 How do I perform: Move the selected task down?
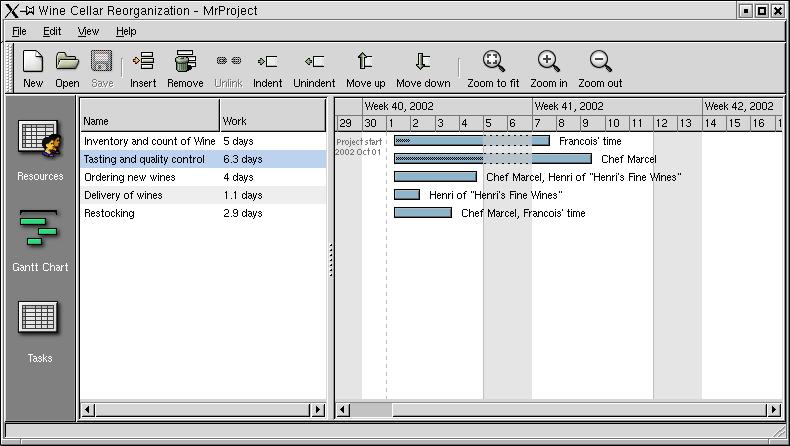423,68
